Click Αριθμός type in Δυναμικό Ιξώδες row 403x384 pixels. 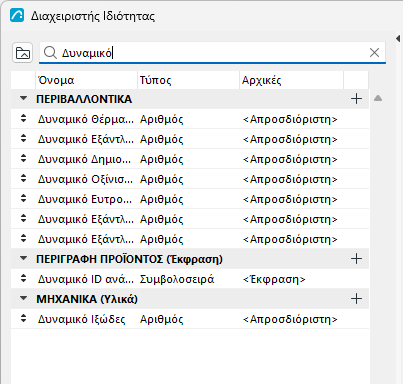[x=162, y=319]
